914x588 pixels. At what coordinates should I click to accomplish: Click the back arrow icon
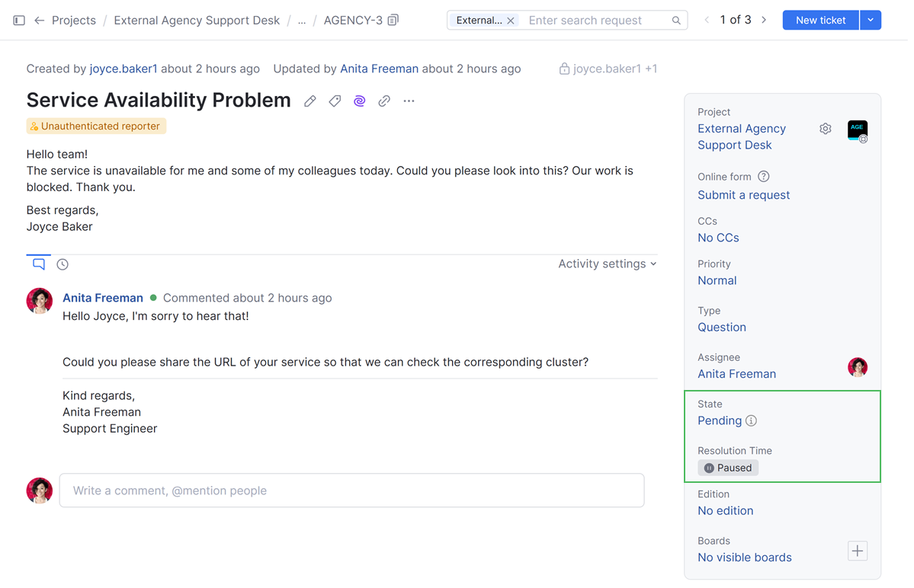pos(40,21)
